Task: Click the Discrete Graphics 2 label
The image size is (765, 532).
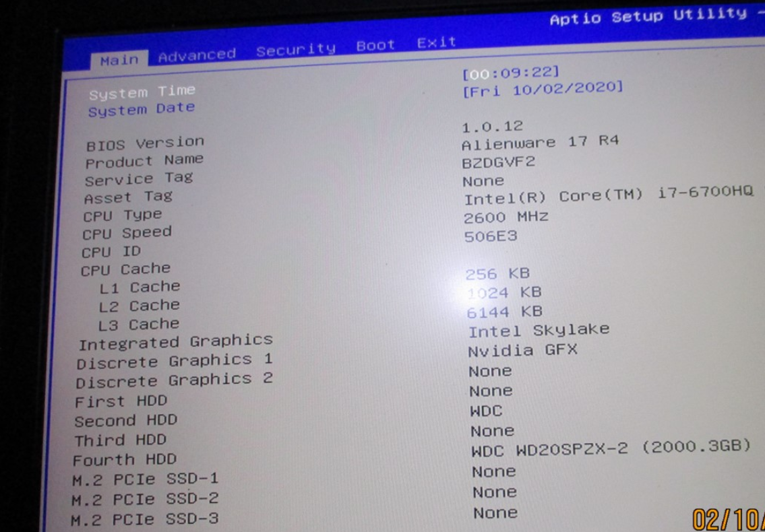Action: (x=174, y=381)
